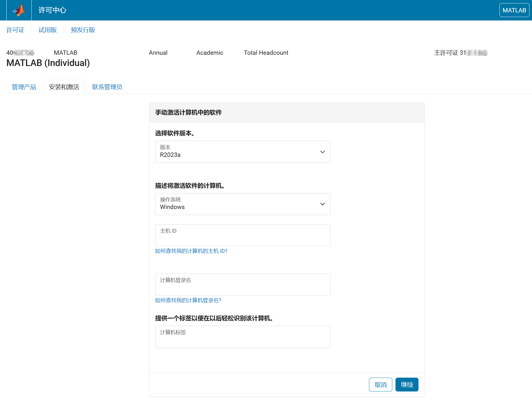This screenshot has height=401, width=532.
Task: Switch to the 联系管理员 tab
Action: click(x=107, y=87)
